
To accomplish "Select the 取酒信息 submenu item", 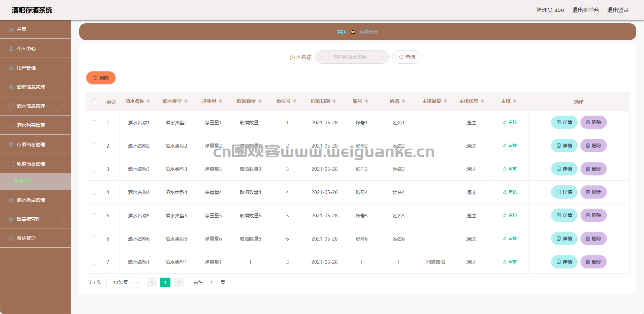I will [x=36, y=181].
